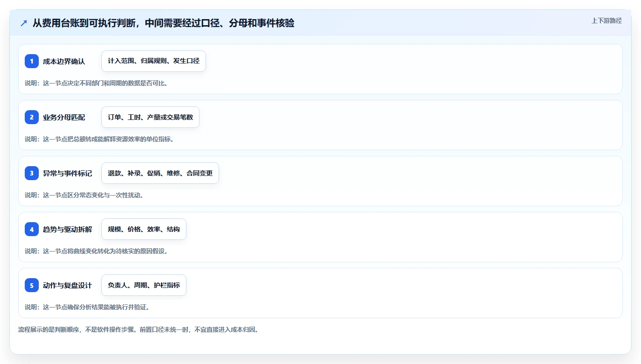This screenshot has height=364, width=641.
Task: Click the note about 不同部门和周期的数据是否可比
Action: point(96,83)
